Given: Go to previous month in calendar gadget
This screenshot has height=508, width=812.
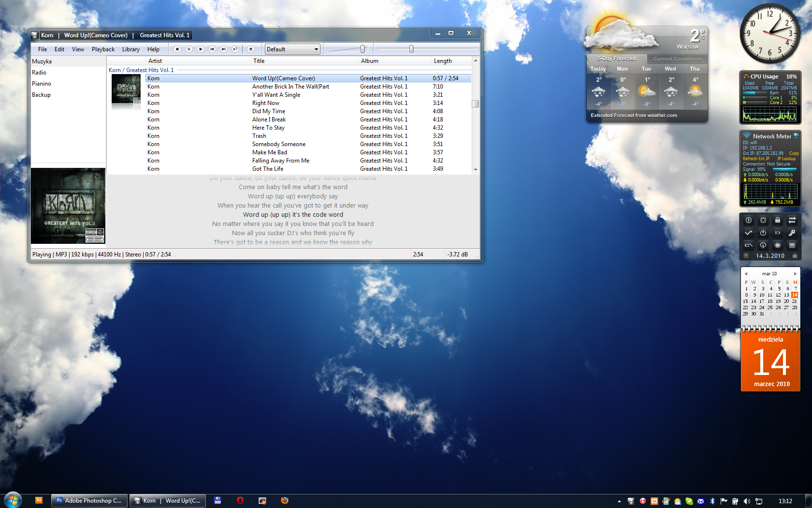Looking at the screenshot, I should tap(746, 274).
